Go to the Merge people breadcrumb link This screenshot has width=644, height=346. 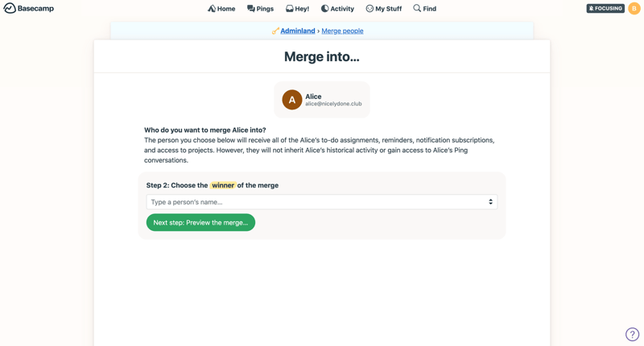(x=343, y=31)
